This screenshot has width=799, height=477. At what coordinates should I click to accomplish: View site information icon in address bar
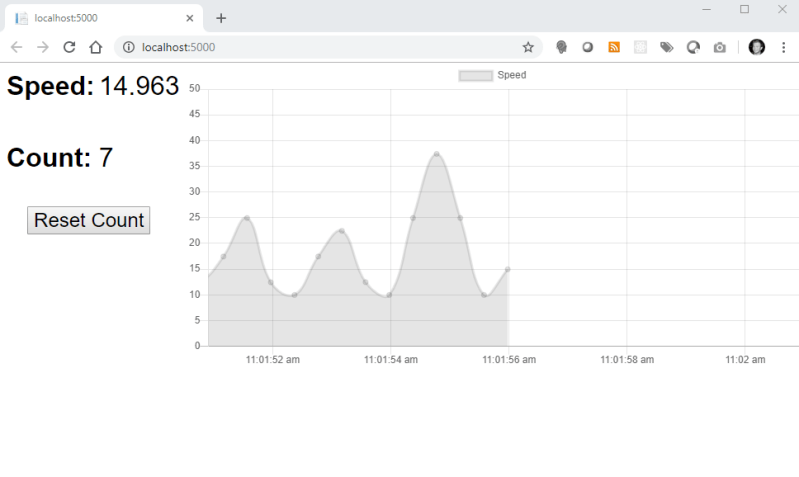coord(128,47)
